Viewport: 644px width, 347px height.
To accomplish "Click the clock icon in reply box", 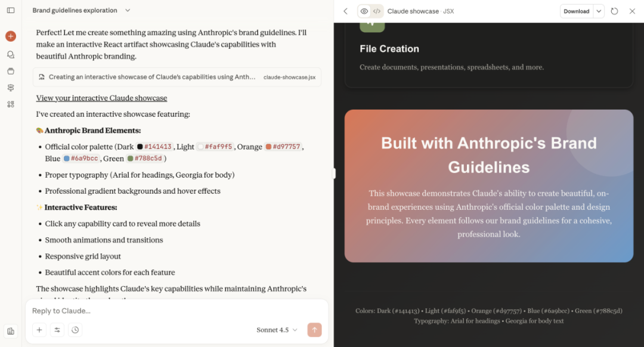I will coord(75,330).
